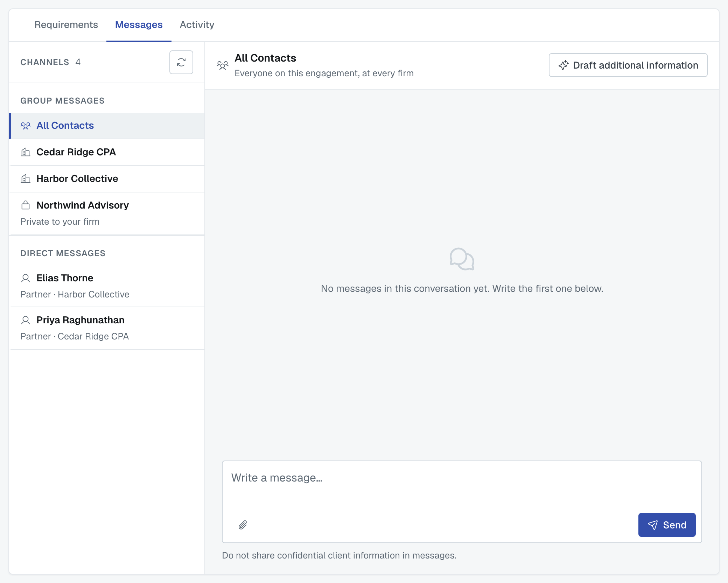Click the empty conversation chat bubbles icon
Screen dimensions: 728x583
pos(462,259)
